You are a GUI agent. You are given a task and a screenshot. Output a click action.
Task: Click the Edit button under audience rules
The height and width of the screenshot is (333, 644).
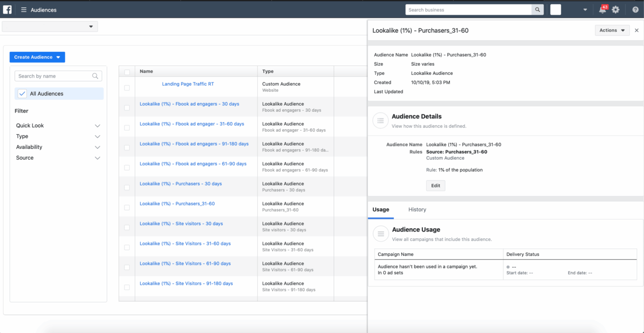pos(436,186)
